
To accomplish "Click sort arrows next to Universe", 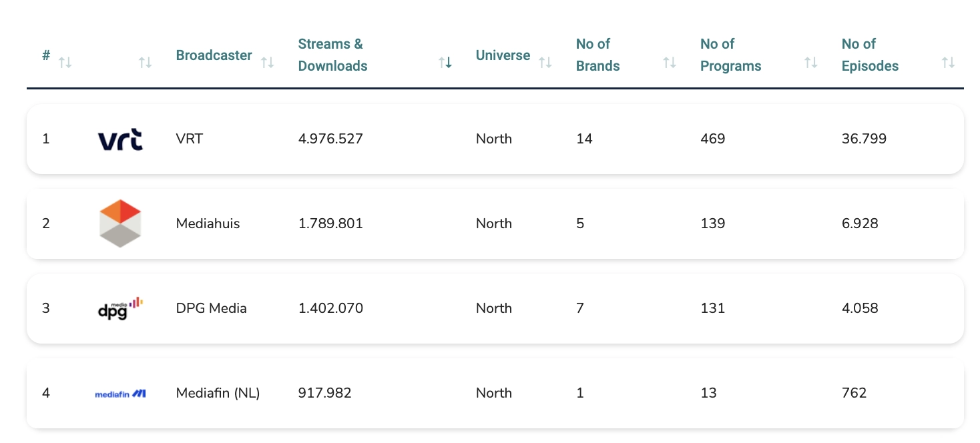I will (545, 63).
